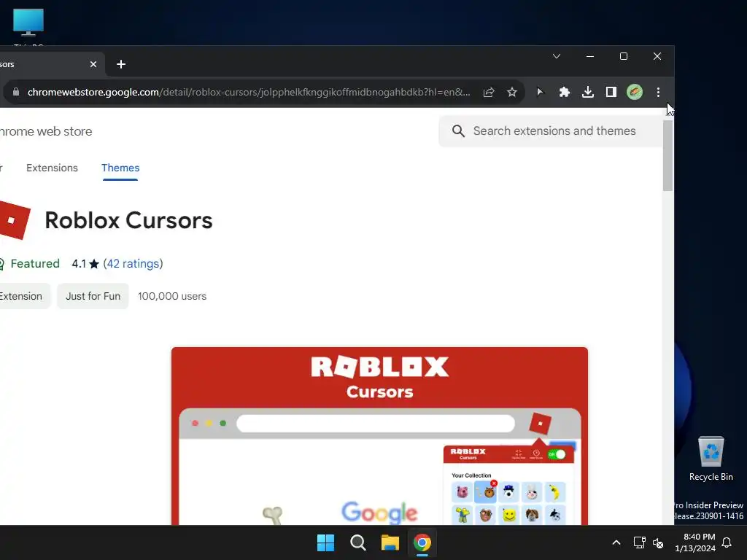Screen dimensions: 747x560
Task: Open the Chrome profile avatar
Action: click(x=635, y=92)
